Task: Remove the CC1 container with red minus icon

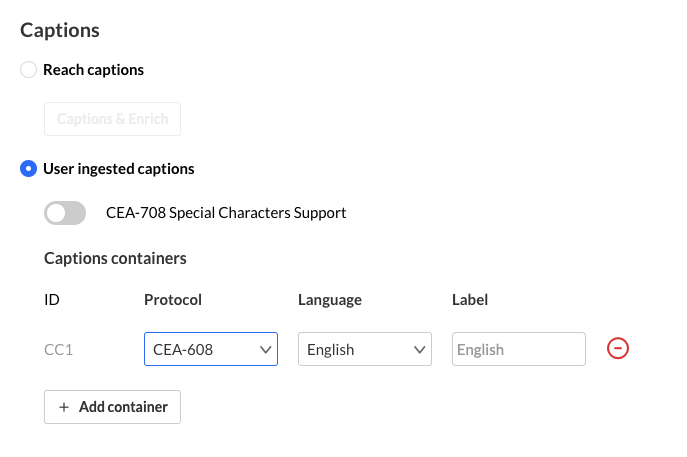Action: [x=618, y=349]
